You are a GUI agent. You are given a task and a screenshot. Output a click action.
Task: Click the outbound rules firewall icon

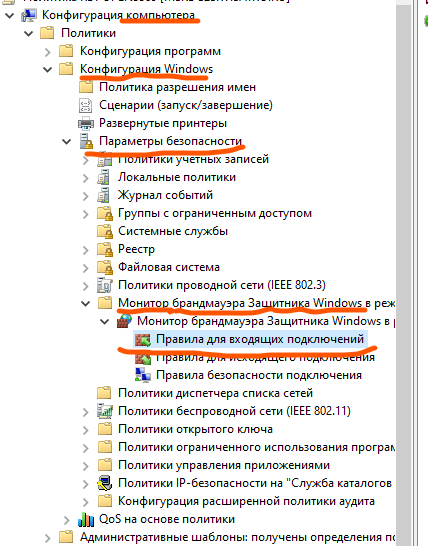[143, 358]
